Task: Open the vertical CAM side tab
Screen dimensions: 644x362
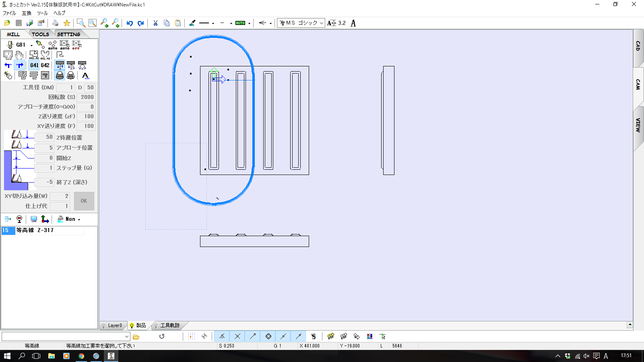Action: tap(638, 84)
